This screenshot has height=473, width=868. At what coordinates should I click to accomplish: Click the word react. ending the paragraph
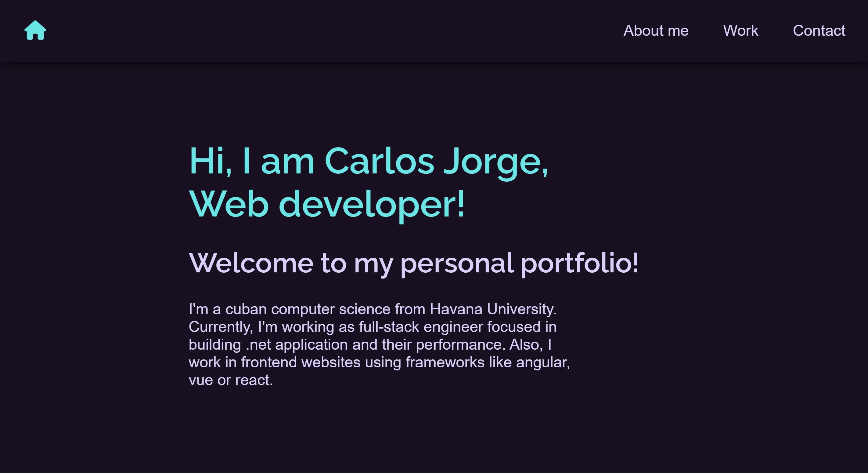coord(254,380)
